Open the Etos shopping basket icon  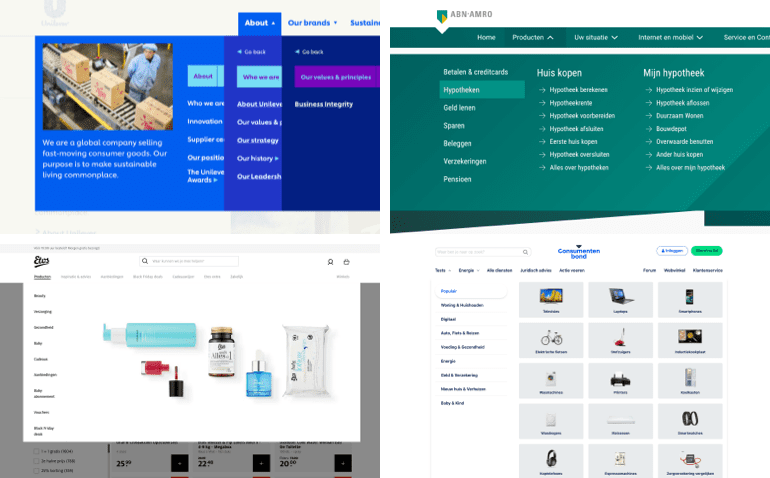[346, 262]
